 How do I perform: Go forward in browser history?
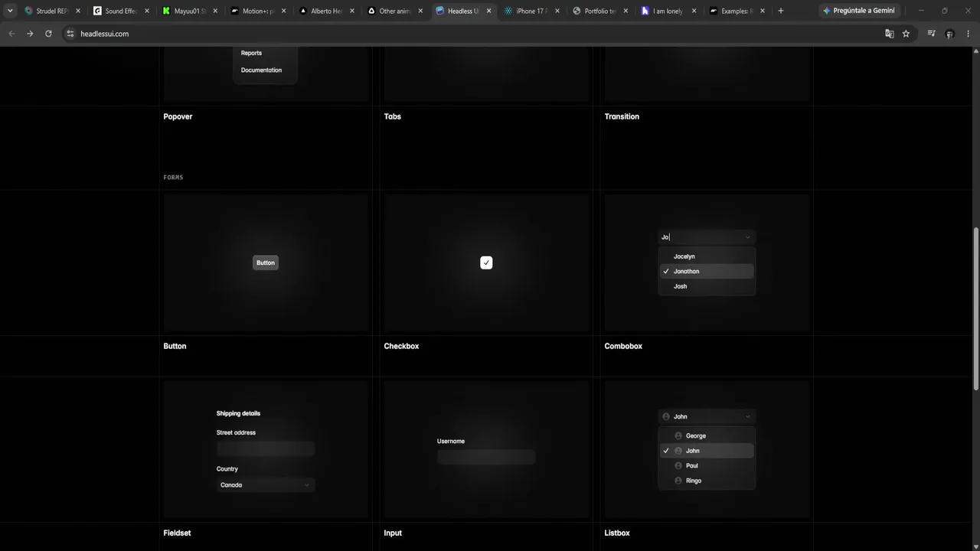pyautogui.click(x=30, y=34)
